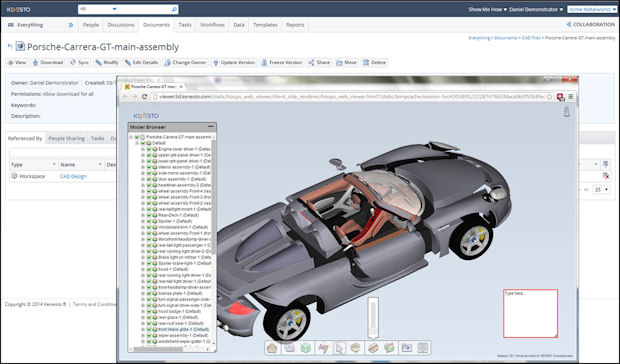620x364 pixels.
Task: Collapse the Porsche-Carrera-GT-main-assembly root tree node
Action: (131, 137)
